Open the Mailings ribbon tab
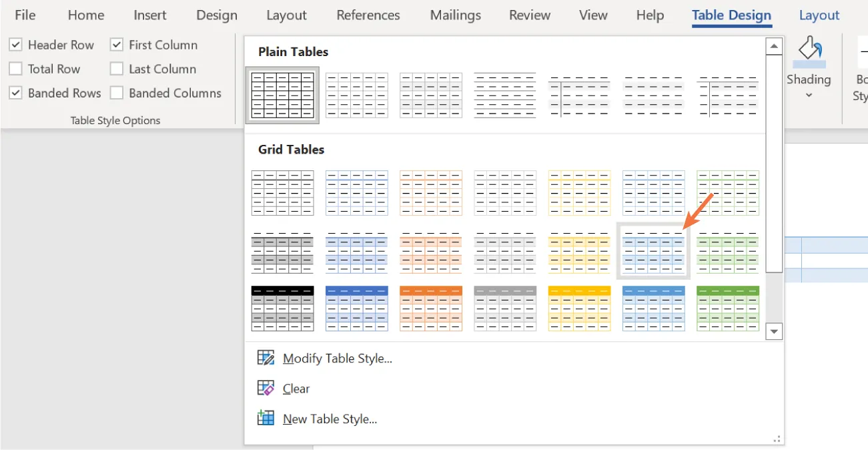The image size is (868, 450). (455, 15)
